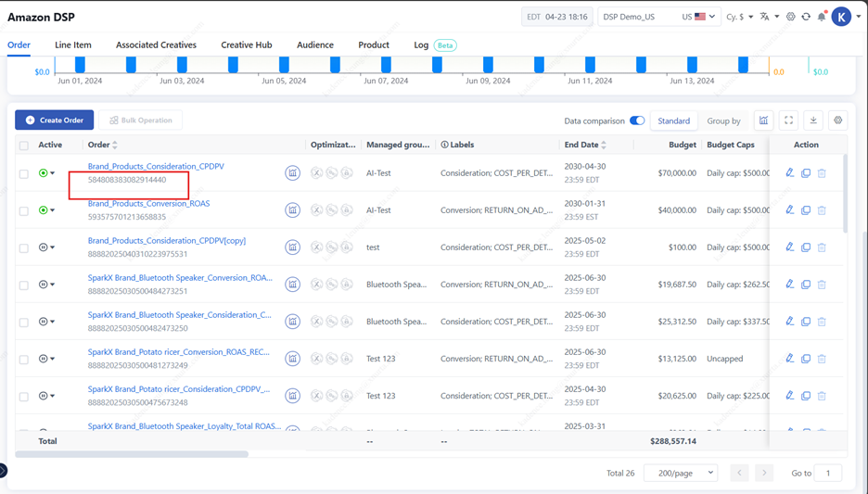Copy the Brand_Products_Conversion_ROAS order via its duplicate icon
Image resolution: width=868 pixels, height=494 pixels.
click(806, 210)
